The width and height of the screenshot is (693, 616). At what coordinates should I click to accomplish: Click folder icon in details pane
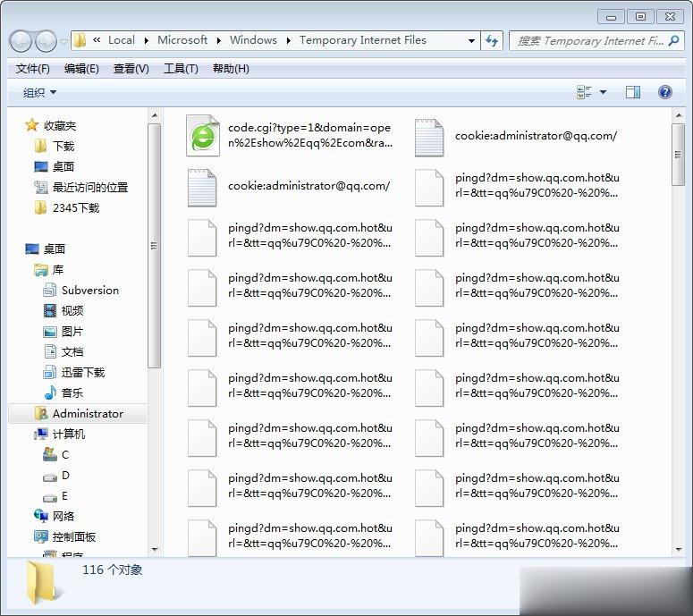coord(42,583)
